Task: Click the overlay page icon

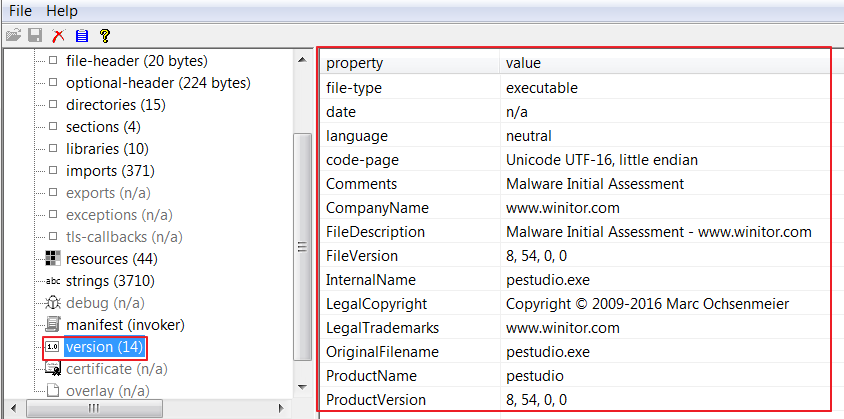Action: [53, 390]
